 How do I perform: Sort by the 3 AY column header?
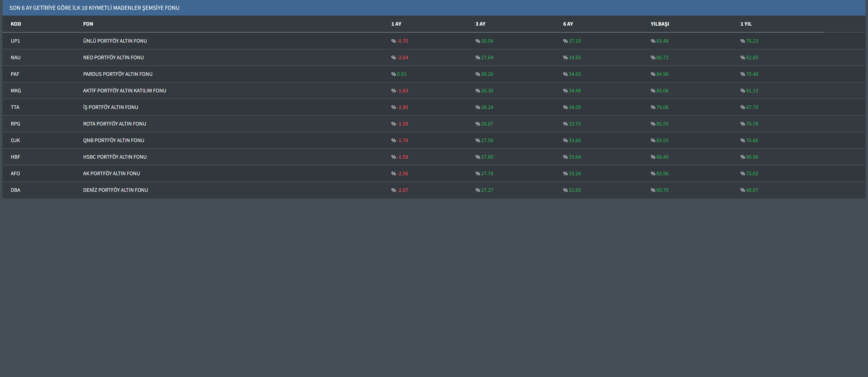(480, 24)
